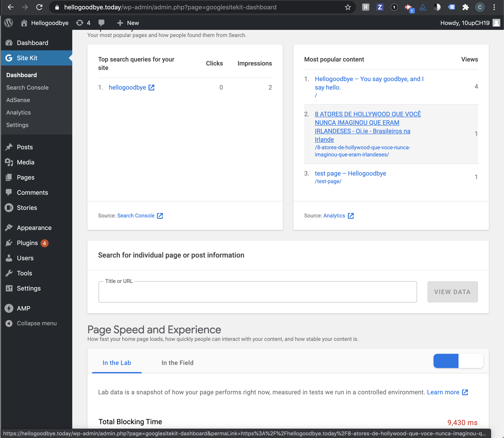Open Pages in the sidebar
Viewport: 504px width, 438px height.
click(x=36, y=177)
